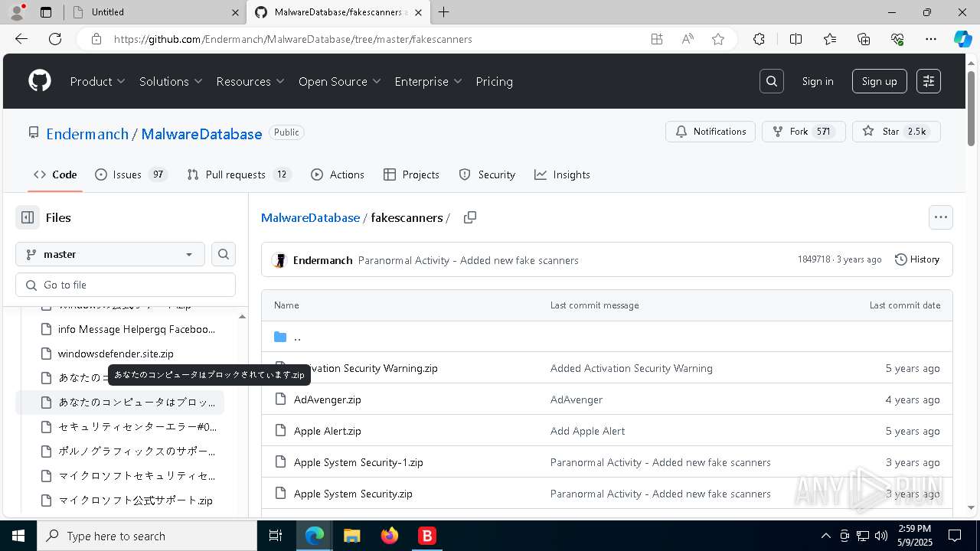Image resolution: width=980 pixels, height=551 pixels.
Task: Expand the Resources menu
Action: [x=250, y=81]
